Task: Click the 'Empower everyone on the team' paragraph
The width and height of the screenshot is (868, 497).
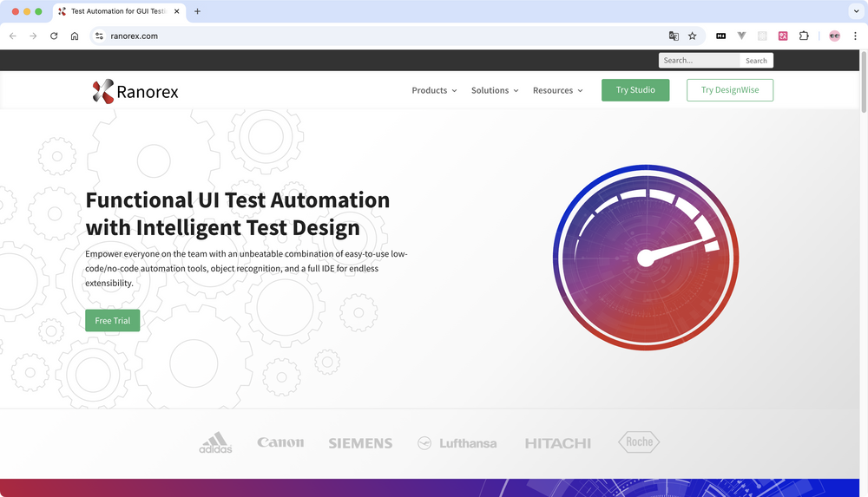Action: coord(247,268)
